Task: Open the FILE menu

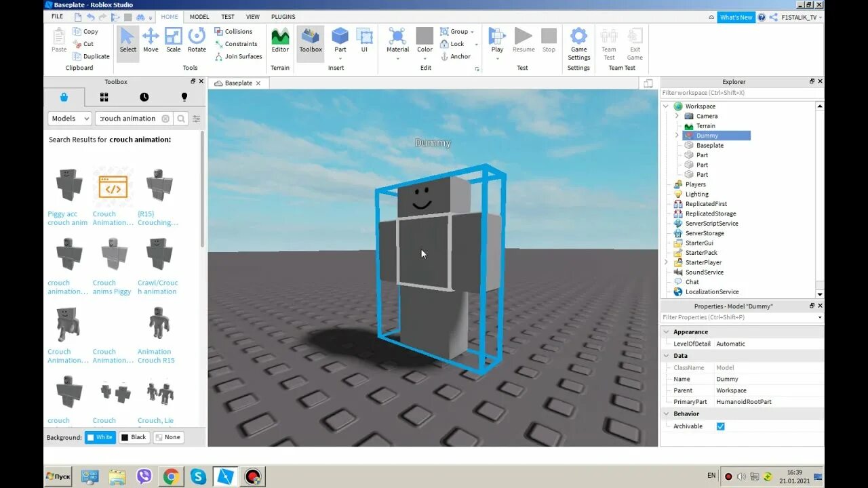Action: click(57, 16)
